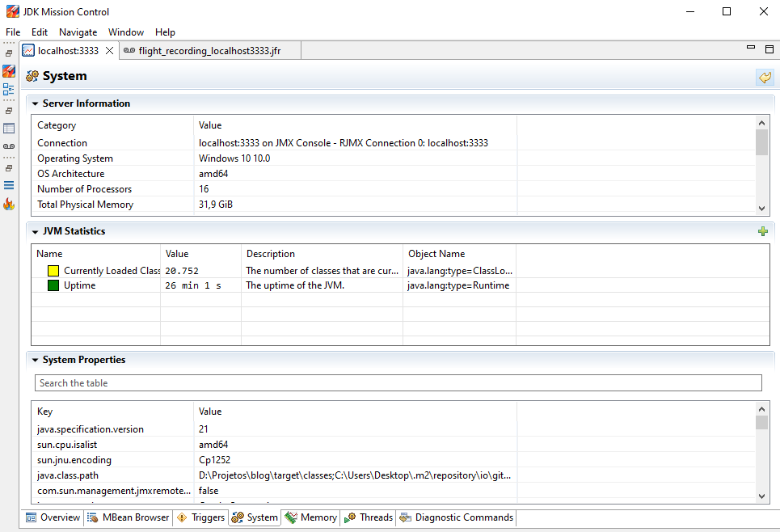Minimize the editor area using the small bar icon
This screenshot has width=780, height=532.
point(751,47)
